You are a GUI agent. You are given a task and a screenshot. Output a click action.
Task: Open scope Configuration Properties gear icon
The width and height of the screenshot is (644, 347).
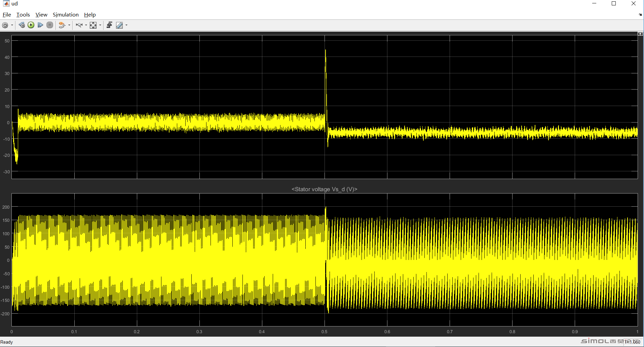(x=5, y=25)
